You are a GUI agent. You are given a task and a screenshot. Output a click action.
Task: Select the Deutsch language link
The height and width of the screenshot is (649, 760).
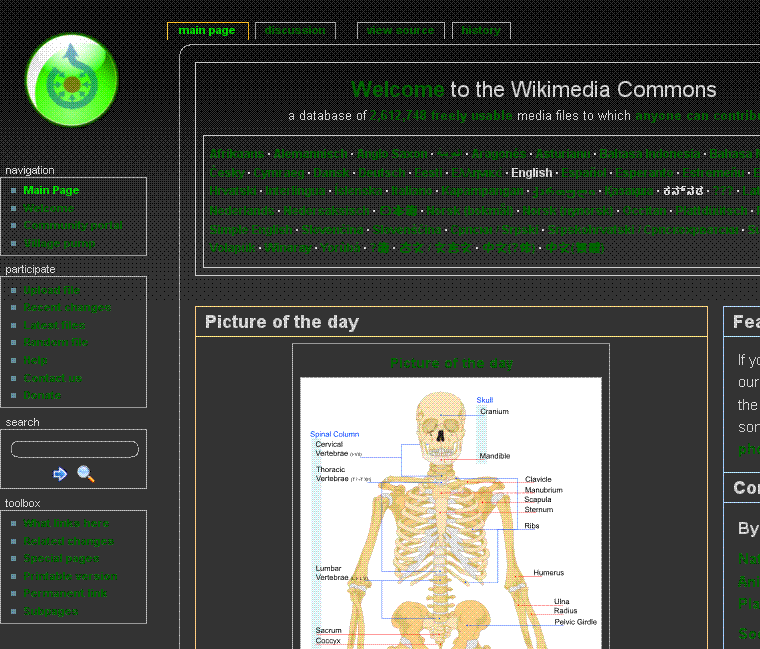tap(382, 173)
